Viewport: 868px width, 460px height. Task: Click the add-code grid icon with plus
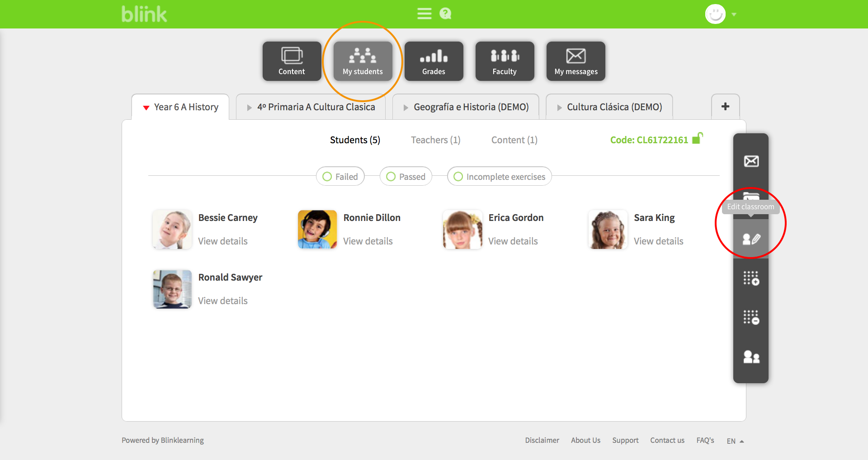click(x=751, y=278)
